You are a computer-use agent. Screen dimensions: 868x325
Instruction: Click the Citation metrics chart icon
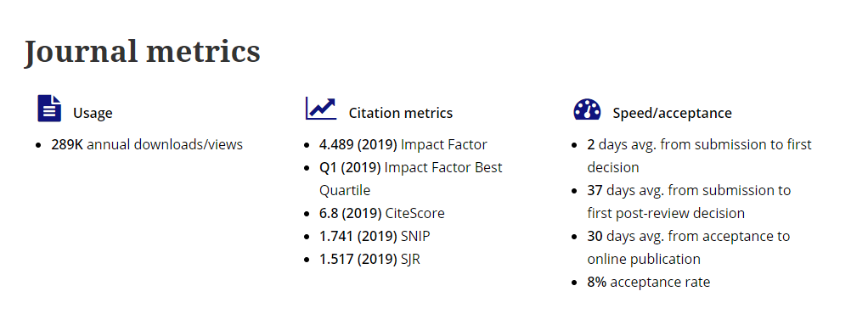[x=321, y=109]
